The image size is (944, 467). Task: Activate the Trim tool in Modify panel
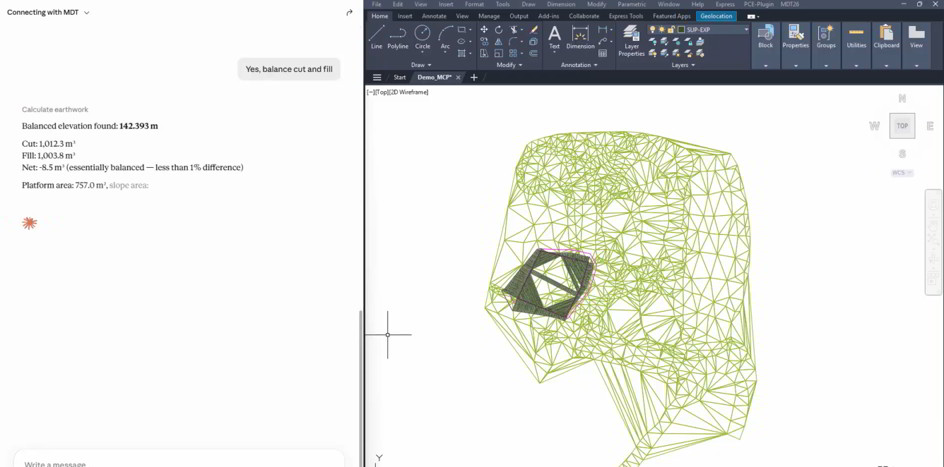coord(514,29)
